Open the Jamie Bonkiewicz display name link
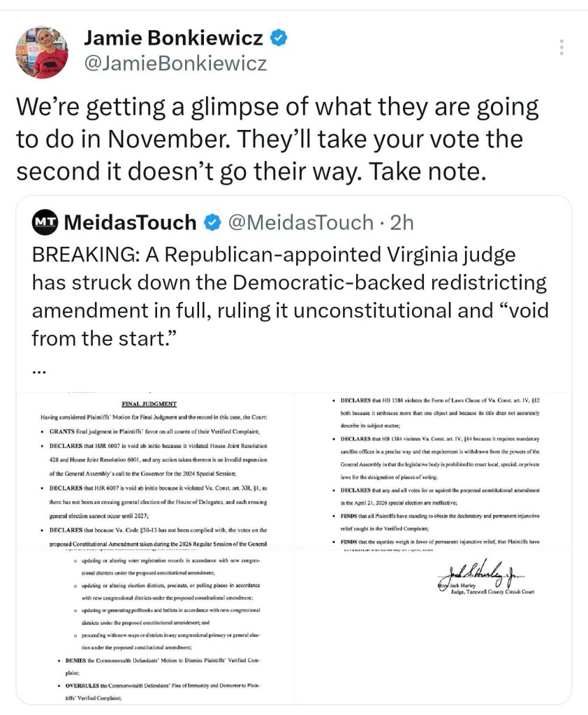 coord(175,38)
